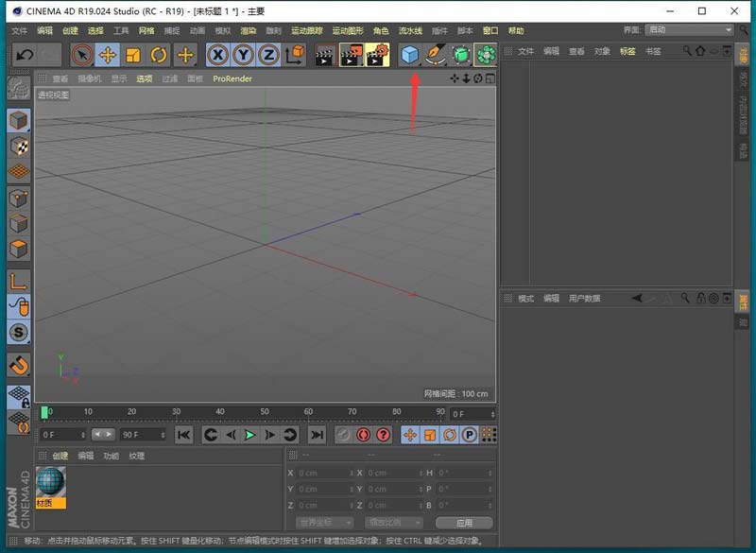Activate the Move tool in top toolbar
756x553 pixels.
(108, 55)
